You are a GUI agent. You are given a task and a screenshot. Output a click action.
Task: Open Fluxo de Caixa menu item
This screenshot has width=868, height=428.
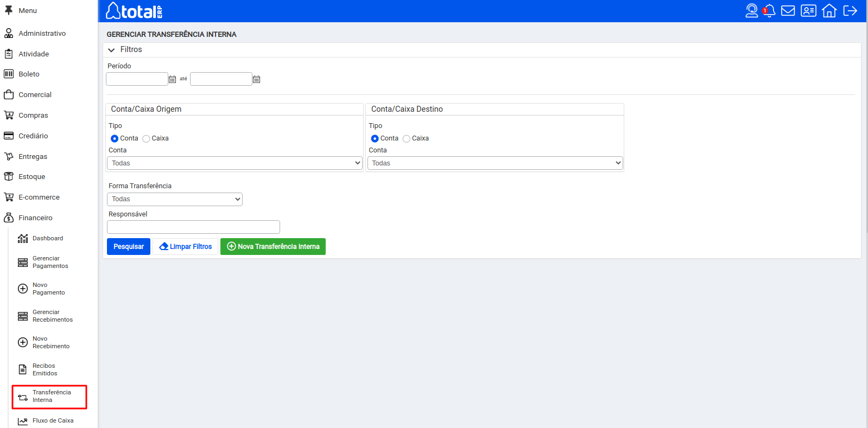coord(52,421)
